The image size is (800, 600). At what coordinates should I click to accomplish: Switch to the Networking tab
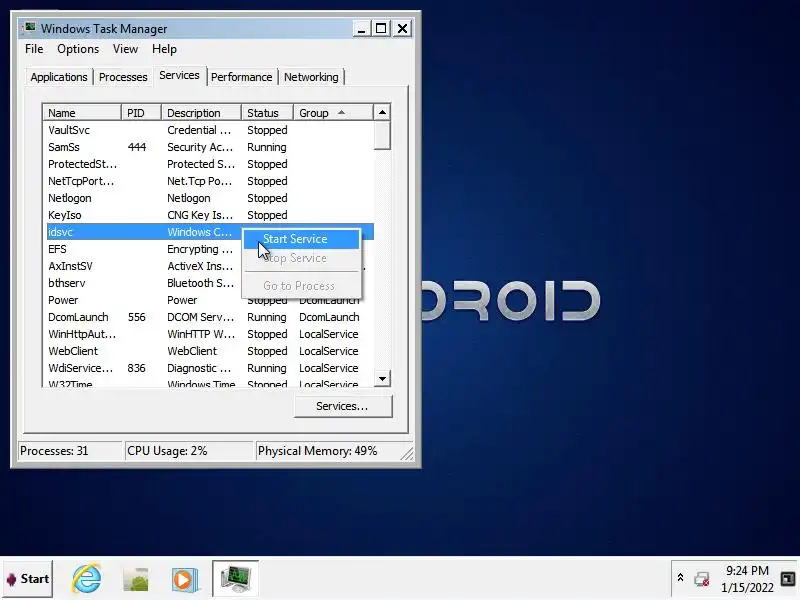point(311,77)
